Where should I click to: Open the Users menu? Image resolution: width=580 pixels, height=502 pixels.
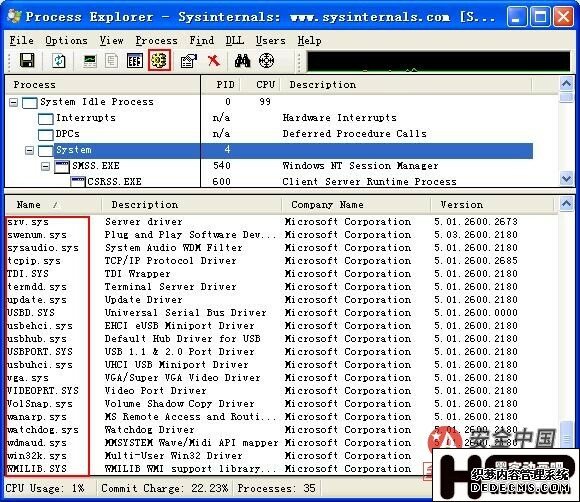click(x=270, y=40)
